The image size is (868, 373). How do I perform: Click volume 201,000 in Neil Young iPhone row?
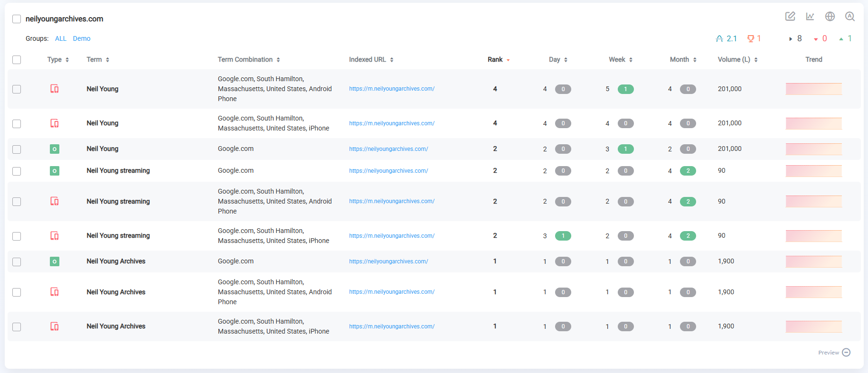pos(730,123)
